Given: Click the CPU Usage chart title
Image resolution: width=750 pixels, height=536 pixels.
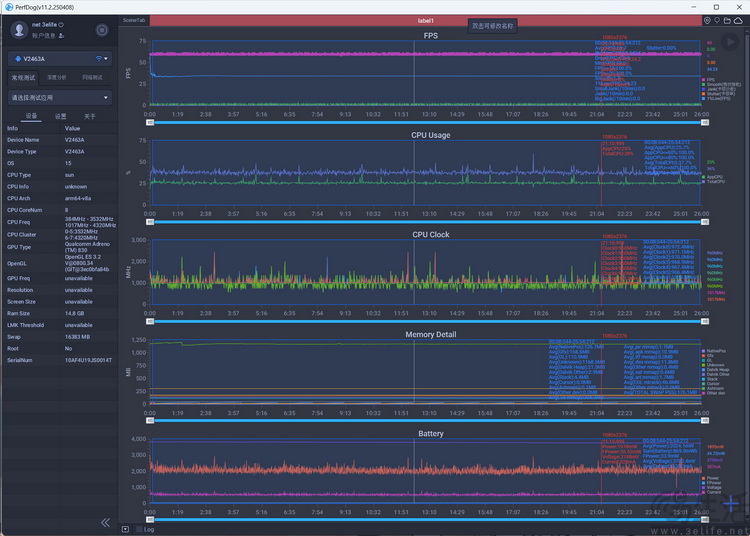Looking at the screenshot, I should pyautogui.click(x=430, y=135).
